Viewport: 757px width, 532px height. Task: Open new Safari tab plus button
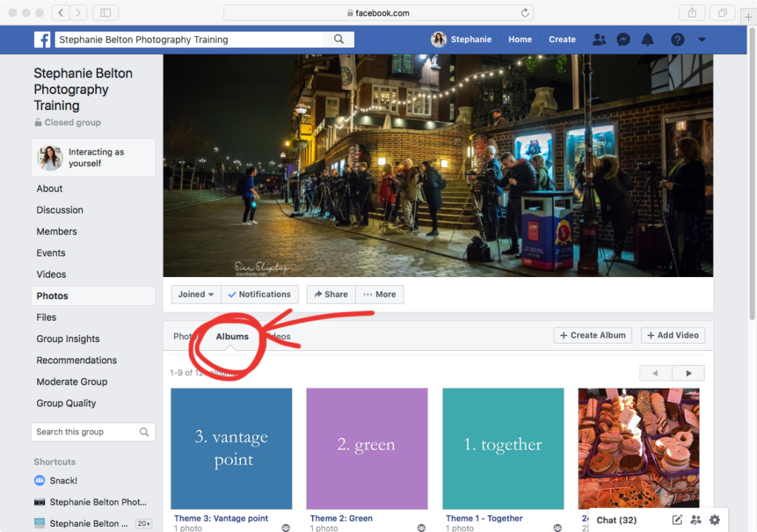point(748,17)
